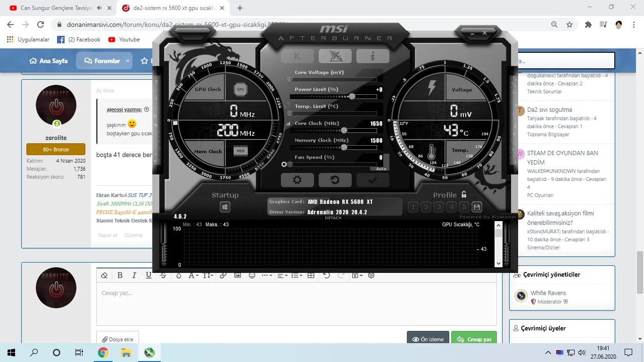Select Afterburner profile slot 1
Image resolution: width=644 pixels, height=362 pixels.
[x=413, y=207]
